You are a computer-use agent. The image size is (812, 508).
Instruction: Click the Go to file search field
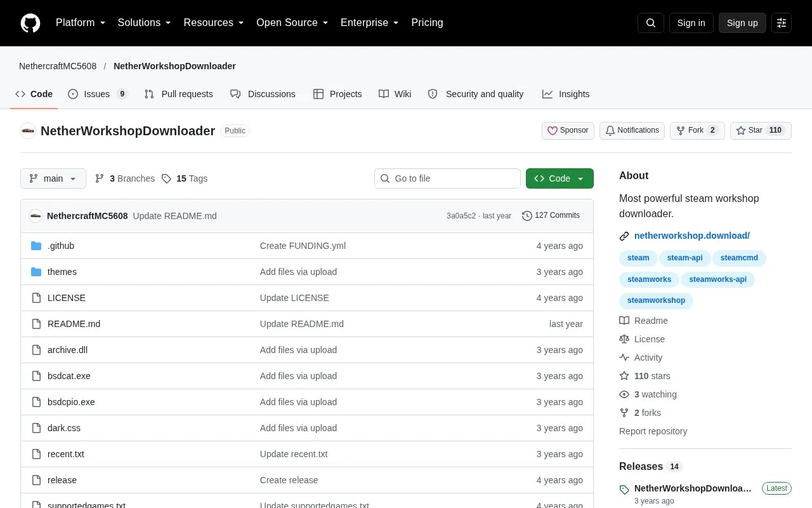tap(447, 178)
